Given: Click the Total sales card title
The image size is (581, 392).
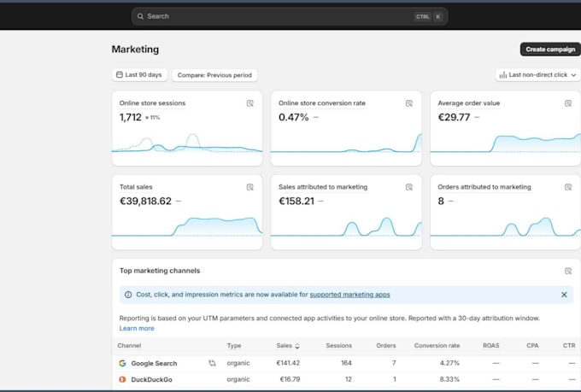Looking at the screenshot, I should click(136, 187).
